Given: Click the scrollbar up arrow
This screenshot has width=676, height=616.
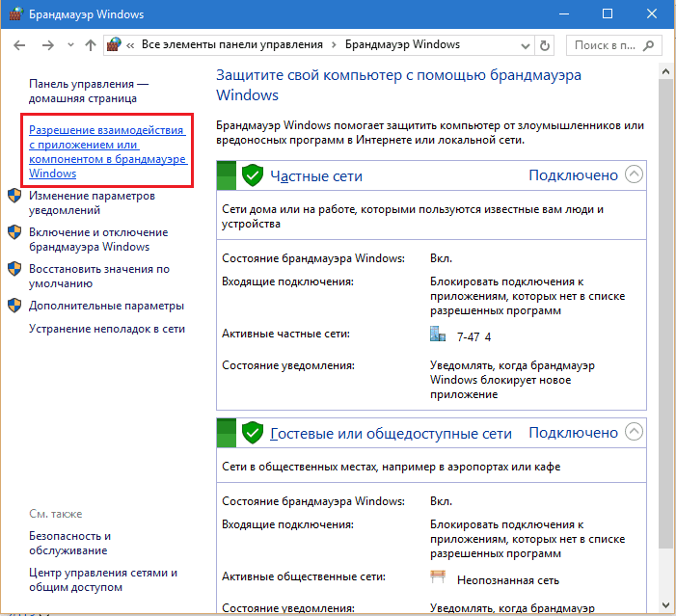Looking at the screenshot, I should point(665,72).
